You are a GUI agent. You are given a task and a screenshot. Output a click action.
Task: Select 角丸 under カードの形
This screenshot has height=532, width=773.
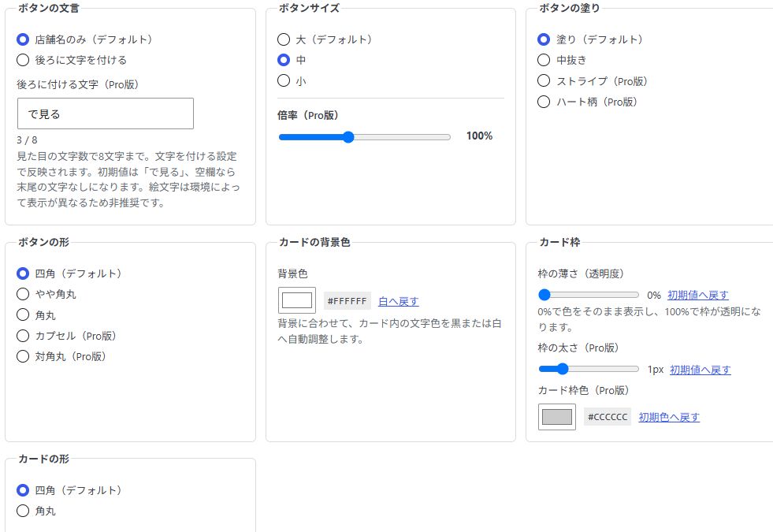(x=23, y=511)
